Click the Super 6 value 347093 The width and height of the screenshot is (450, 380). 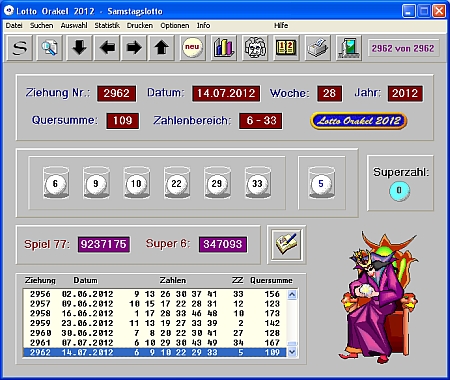click(223, 245)
